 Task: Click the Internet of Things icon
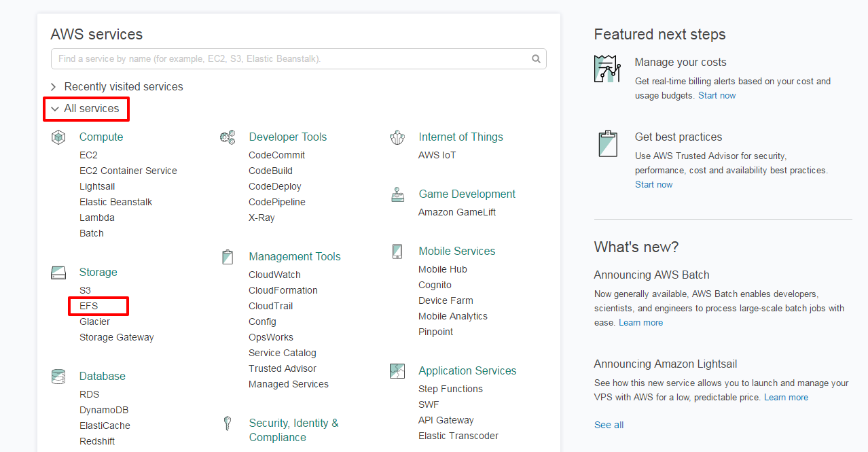[x=397, y=137]
